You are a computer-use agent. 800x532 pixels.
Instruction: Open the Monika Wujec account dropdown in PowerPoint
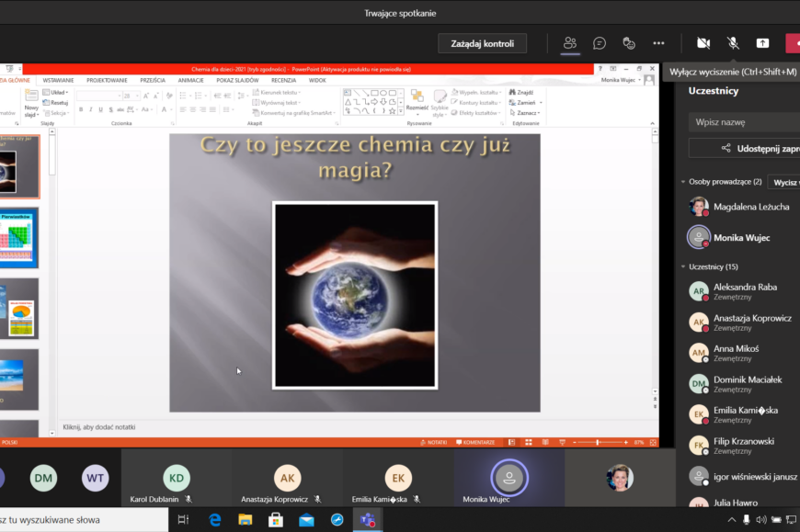(x=621, y=80)
